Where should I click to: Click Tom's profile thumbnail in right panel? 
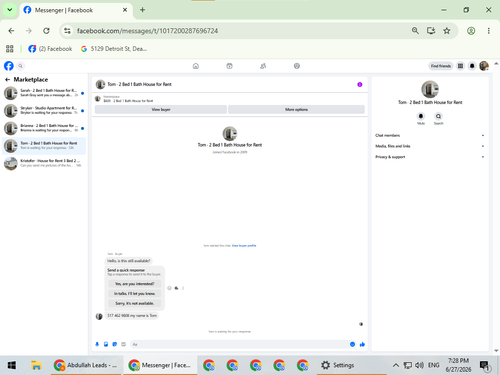[430, 89]
